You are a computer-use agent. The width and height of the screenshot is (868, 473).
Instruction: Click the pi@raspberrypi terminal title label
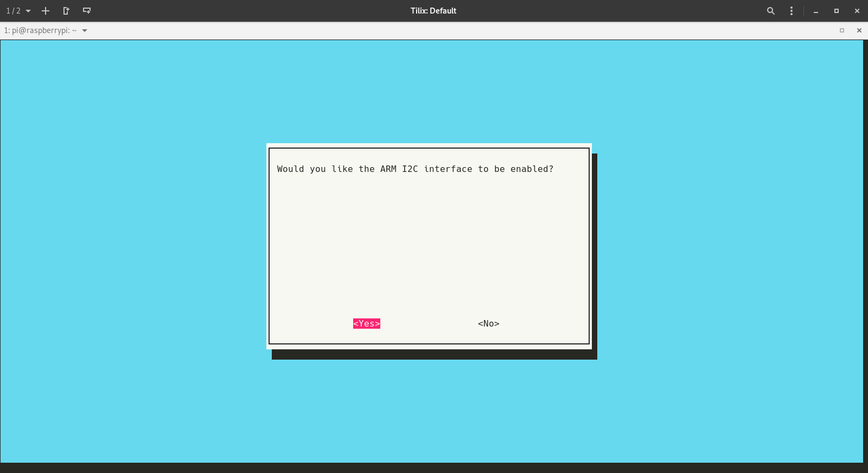pyautogui.click(x=40, y=30)
